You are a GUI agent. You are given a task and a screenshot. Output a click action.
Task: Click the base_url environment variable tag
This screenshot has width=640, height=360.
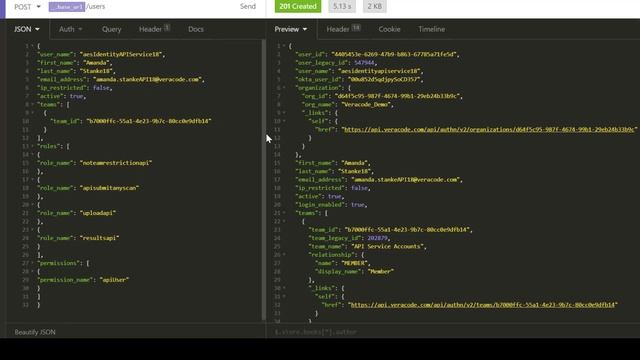[x=67, y=7]
